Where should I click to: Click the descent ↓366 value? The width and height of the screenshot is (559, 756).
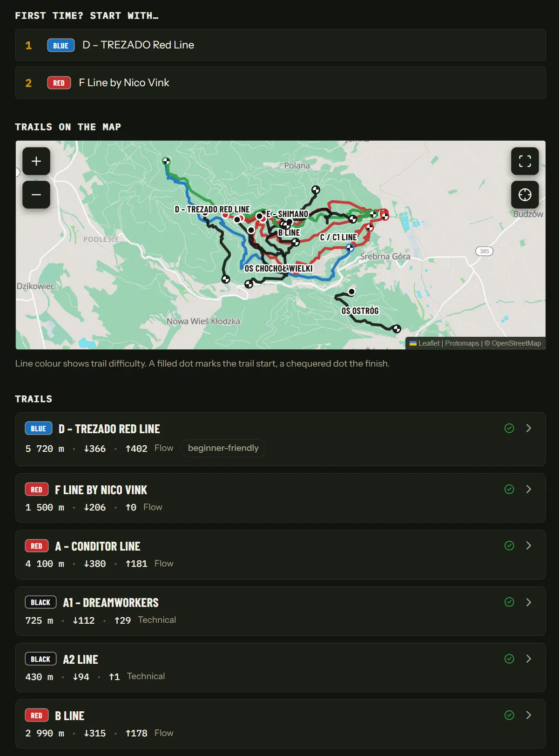(x=94, y=449)
